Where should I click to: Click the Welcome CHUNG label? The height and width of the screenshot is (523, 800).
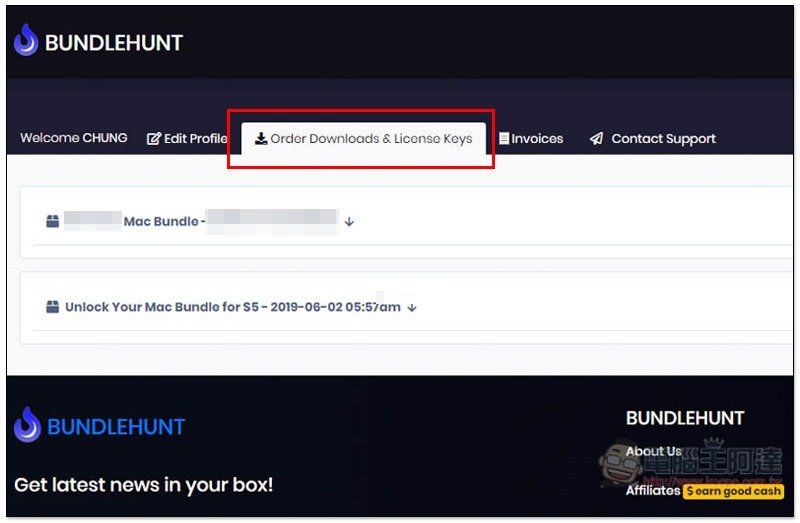coord(74,138)
